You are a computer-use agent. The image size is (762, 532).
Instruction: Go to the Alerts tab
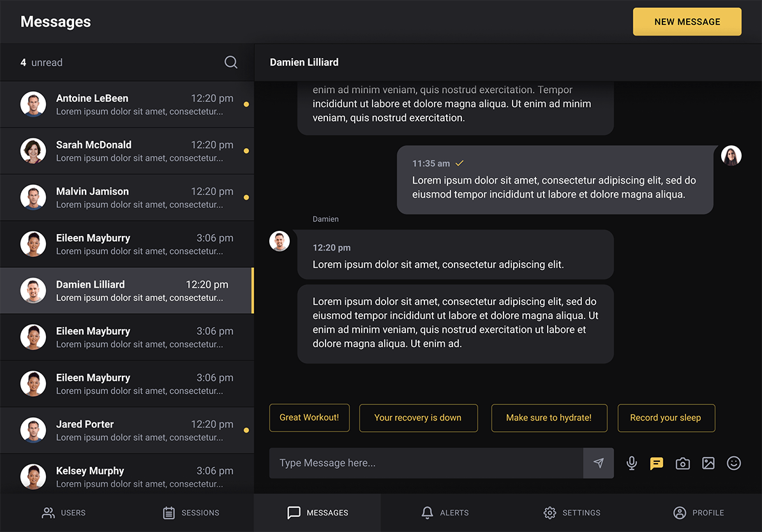(x=445, y=513)
